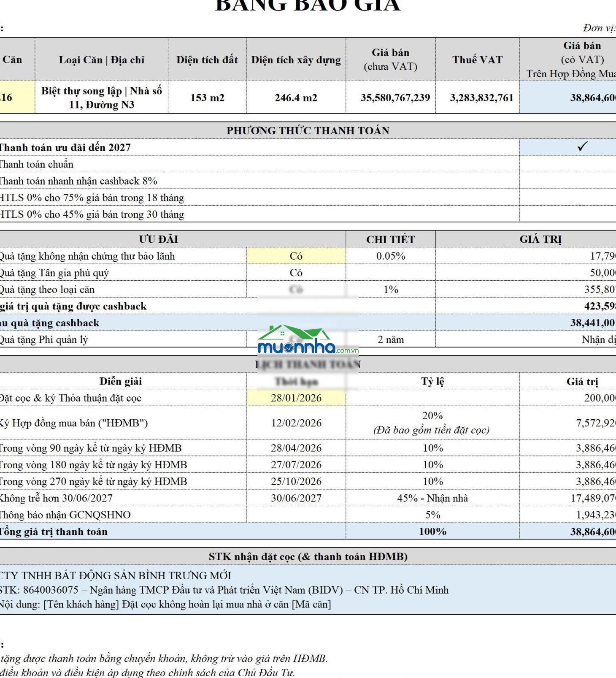
Task: Select the "Không trễ hơn 30/06/2027" label
Action: click(56, 498)
